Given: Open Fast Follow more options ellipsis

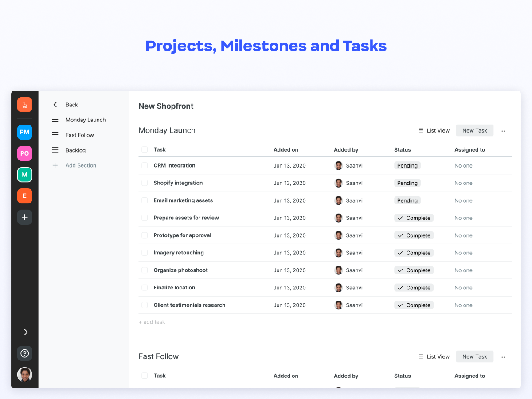Looking at the screenshot, I should point(503,357).
